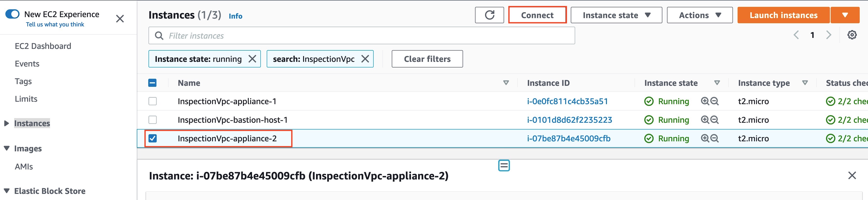Expand the Instances section in sidebar
868x200 pixels.
tap(6, 123)
